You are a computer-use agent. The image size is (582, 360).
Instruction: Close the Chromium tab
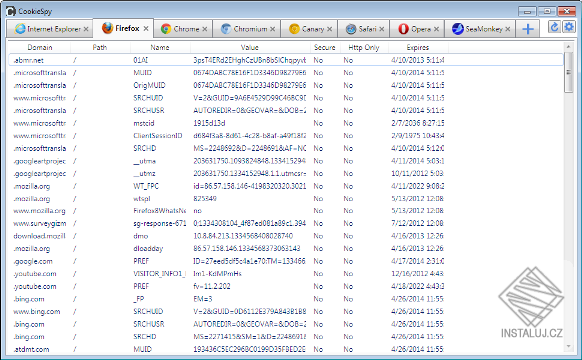click(272, 29)
